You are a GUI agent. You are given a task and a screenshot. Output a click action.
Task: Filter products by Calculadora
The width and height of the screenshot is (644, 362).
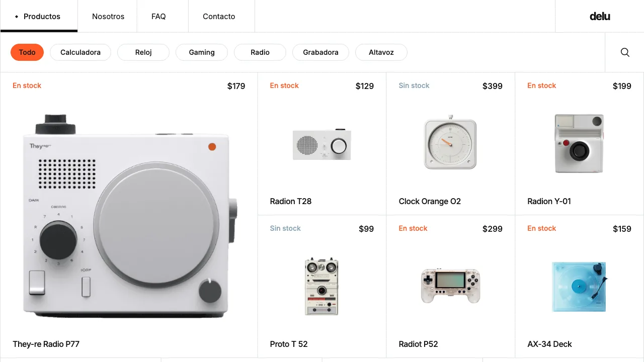(x=80, y=52)
